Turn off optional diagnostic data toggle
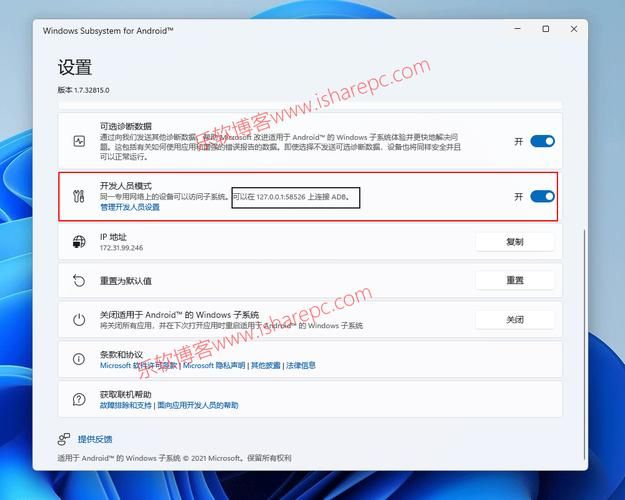Image resolution: width=625 pixels, height=500 pixels. click(542, 142)
